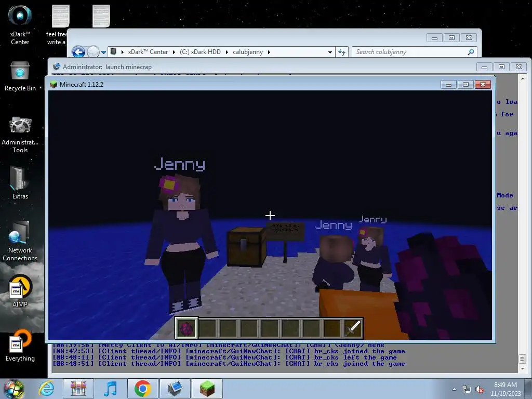This screenshot has width=532, height=399.
Task: Open the network status tray icon
Action: (467, 389)
